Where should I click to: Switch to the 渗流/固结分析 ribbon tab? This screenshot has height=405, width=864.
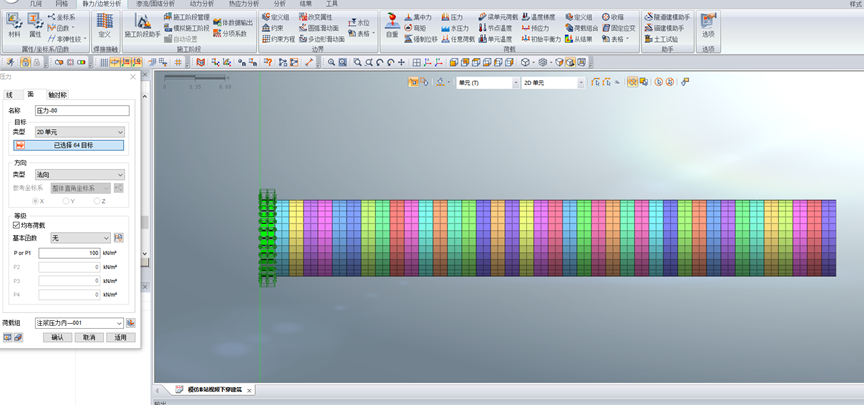click(156, 3)
